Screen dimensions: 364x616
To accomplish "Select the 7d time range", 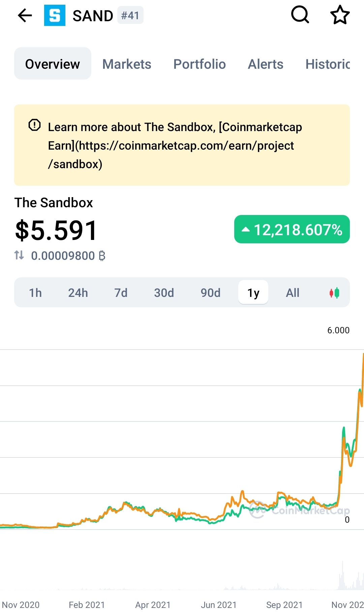I will tap(121, 293).
